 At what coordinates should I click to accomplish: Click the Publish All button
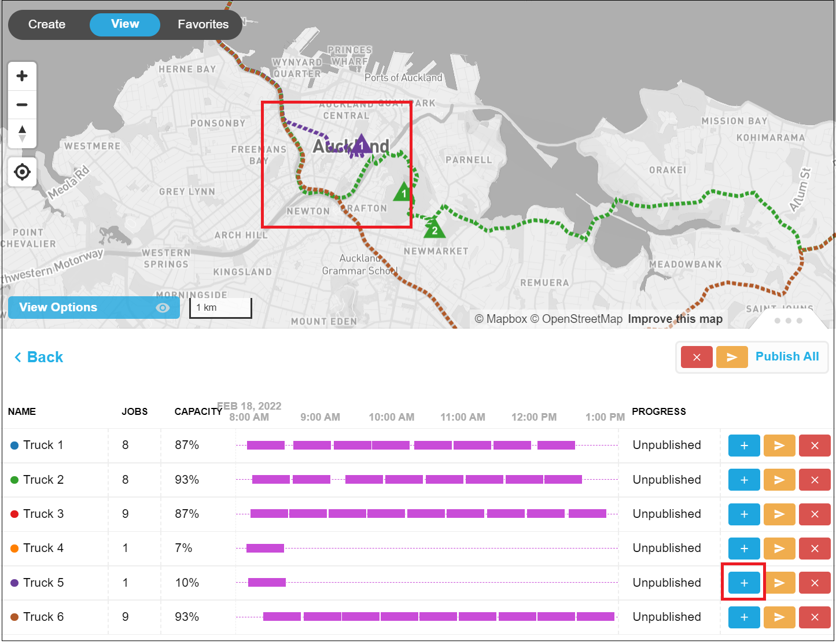pos(787,356)
